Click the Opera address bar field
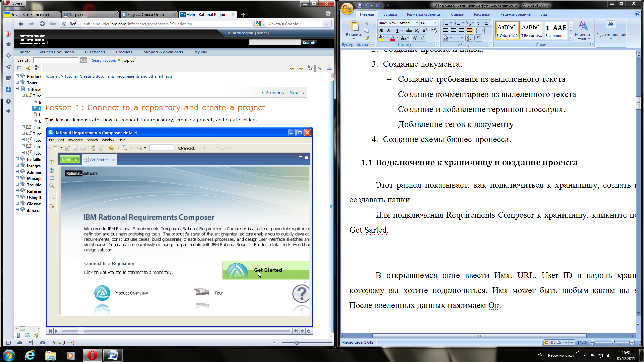 tap(167, 24)
